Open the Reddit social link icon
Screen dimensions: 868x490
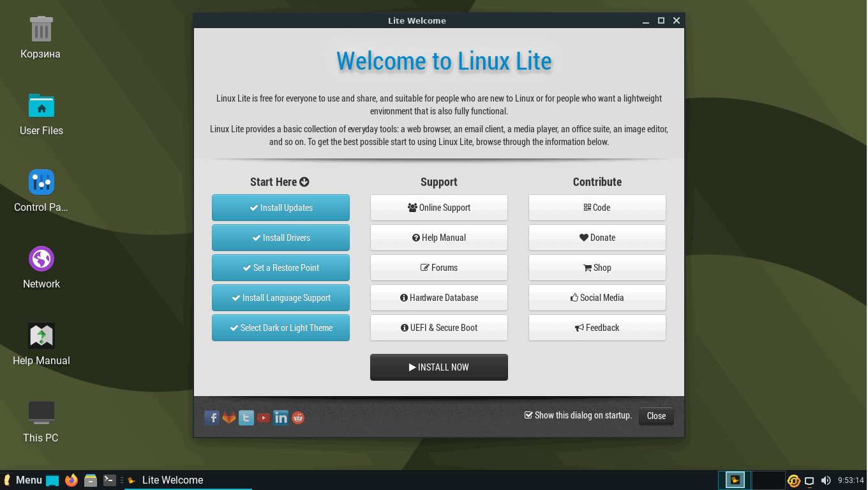click(298, 418)
